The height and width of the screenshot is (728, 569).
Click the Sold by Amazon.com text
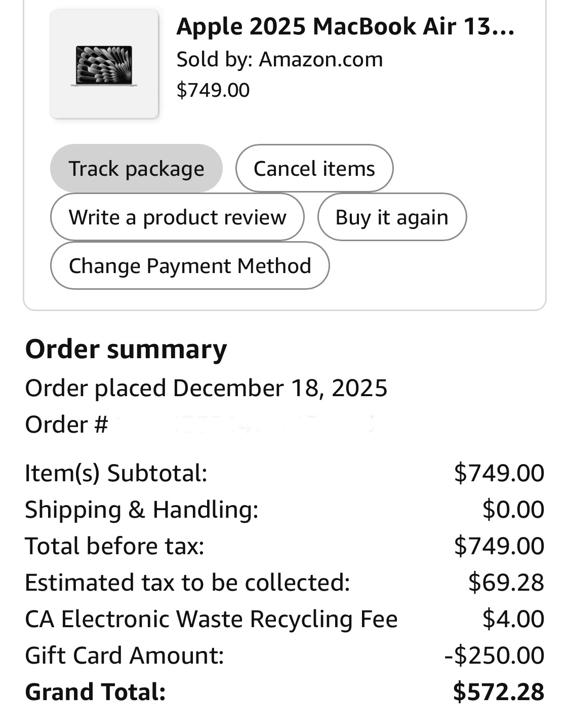[x=279, y=59]
